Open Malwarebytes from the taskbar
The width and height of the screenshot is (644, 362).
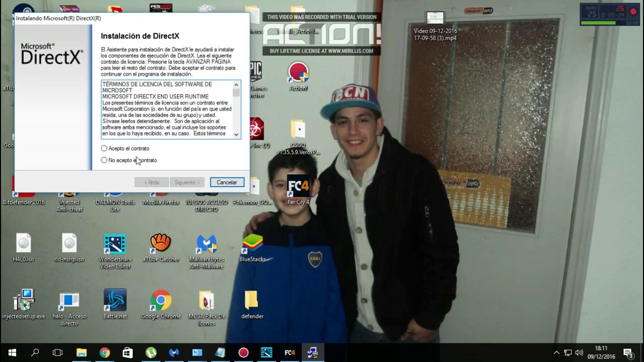[x=174, y=352]
